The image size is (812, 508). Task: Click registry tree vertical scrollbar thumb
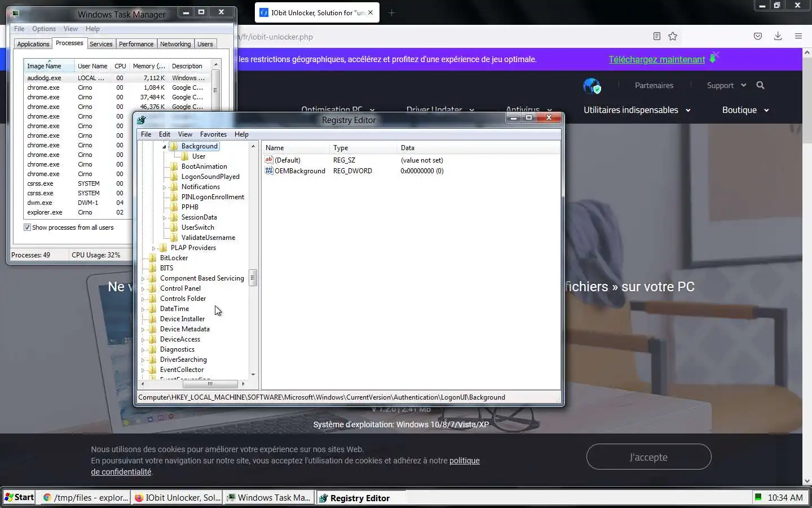coord(253,278)
